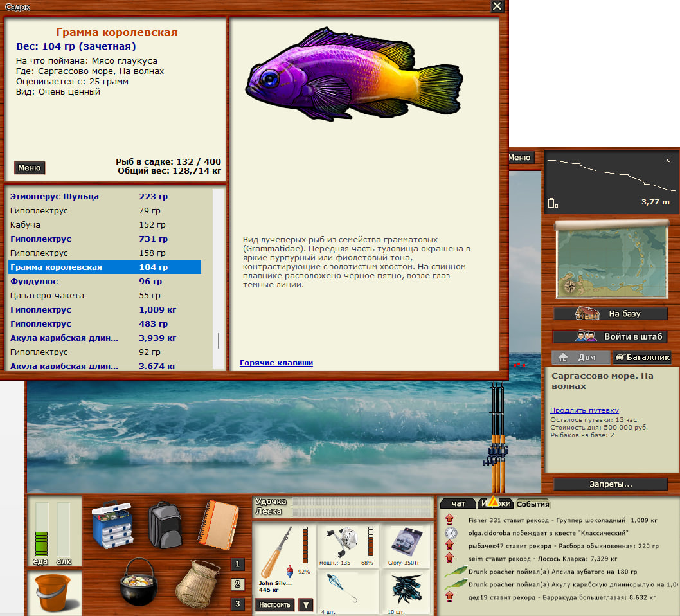Select the Glory-350Ti line slot
Viewport: 680px width, 616px height.
406,545
